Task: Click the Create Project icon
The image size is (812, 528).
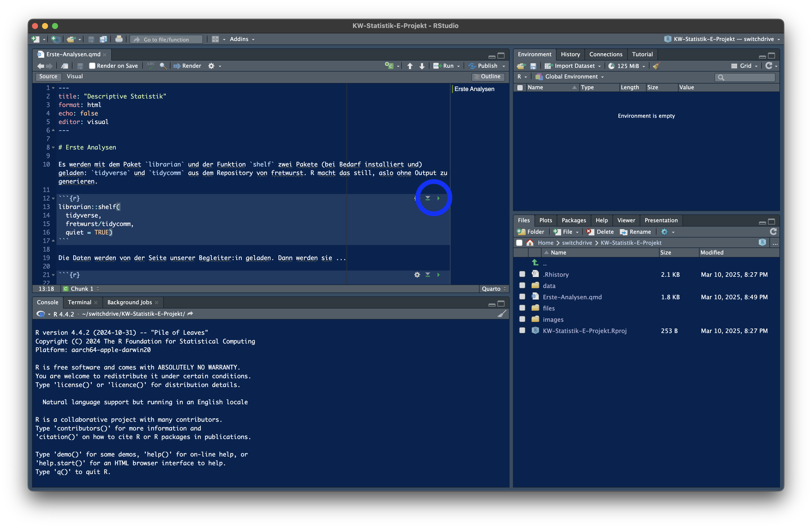Action: pyautogui.click(x=55, y=39)
